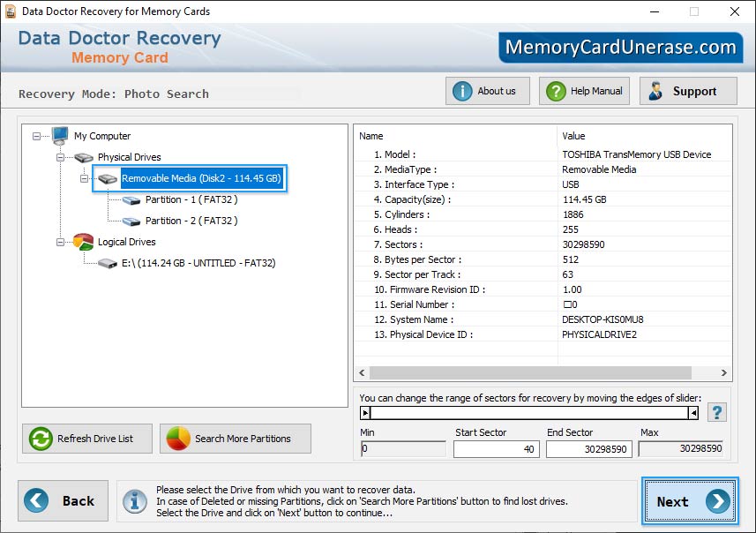Click the blue info icon on About us
The height and width of the screenshot is (533, 756).
[x=462, y=91]
